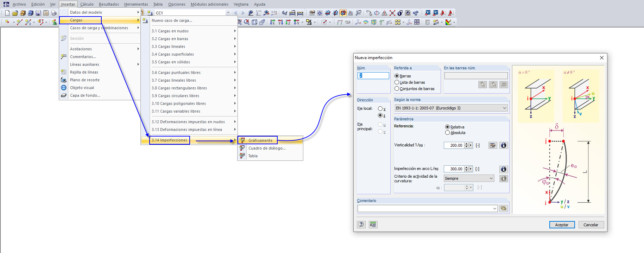Image resolution: width=644 pixels, height=253 pixels.
Task: Click the Cancelar button
Action: (x=591, y=225)
